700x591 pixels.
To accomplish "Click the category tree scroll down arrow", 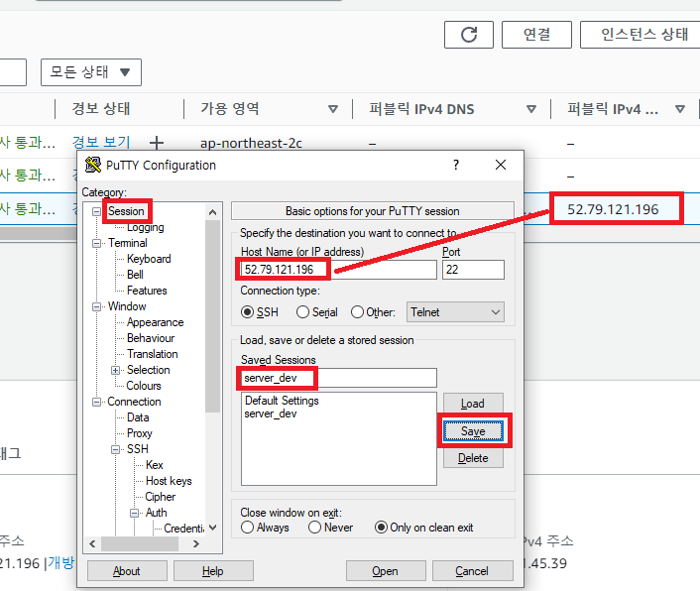I will 212,528.
